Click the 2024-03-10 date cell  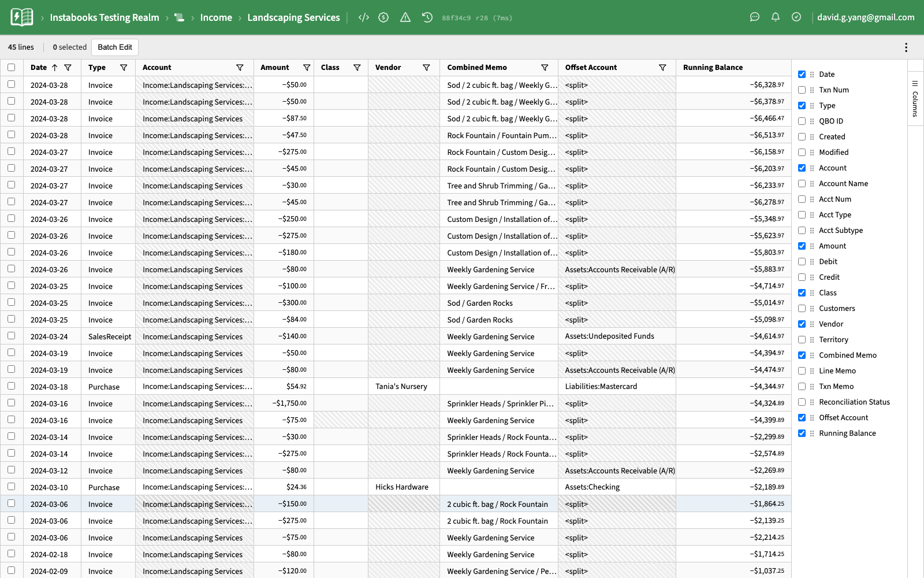point(53,487)
